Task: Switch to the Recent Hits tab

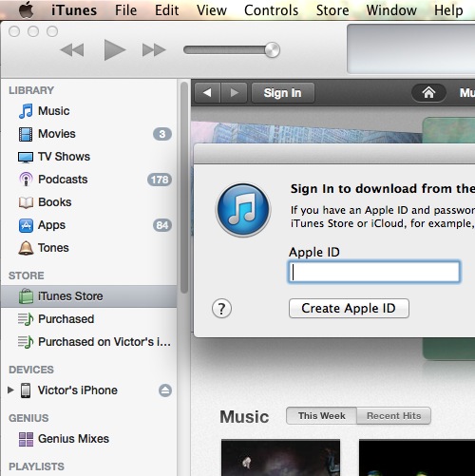Action: (393, 415)
